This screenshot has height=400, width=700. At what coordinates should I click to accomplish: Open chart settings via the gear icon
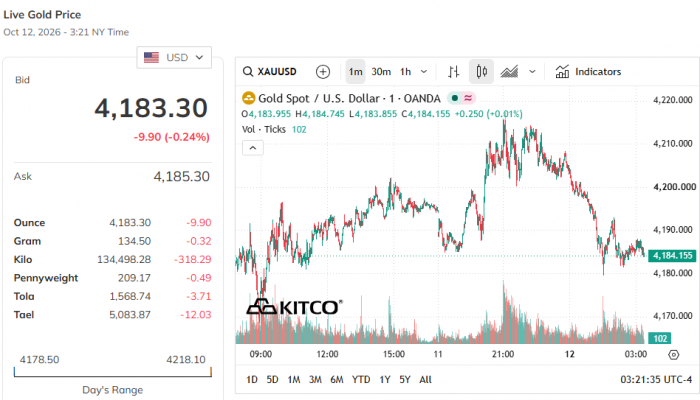tap(674, 354)
